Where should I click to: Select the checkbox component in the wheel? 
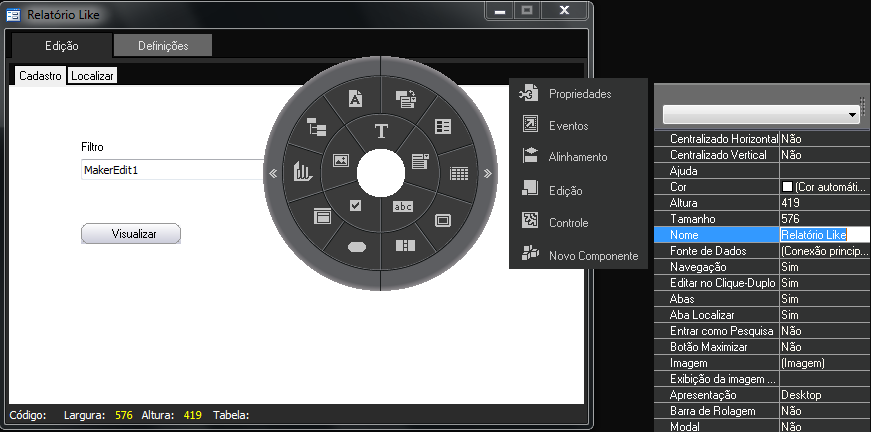pos(355,206)
